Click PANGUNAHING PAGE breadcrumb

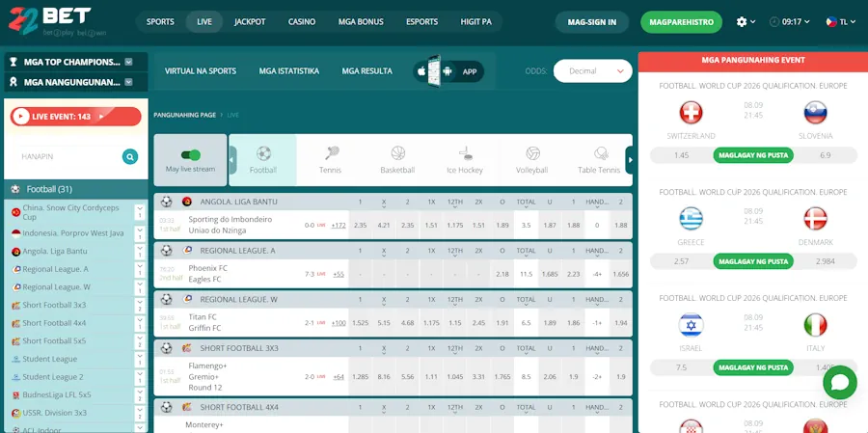pyautogui.click(x=185, y=115)
